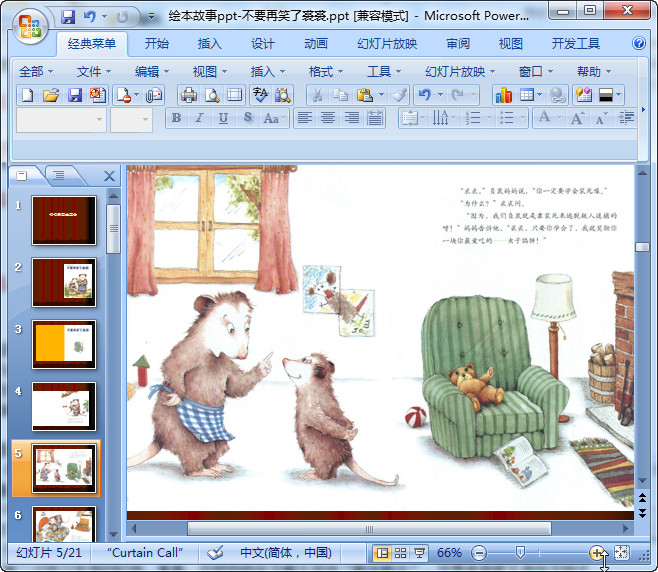Open the 帮助 dropdown menu
The width and height of the screenshot is (658, 572).
click(593, 72)
